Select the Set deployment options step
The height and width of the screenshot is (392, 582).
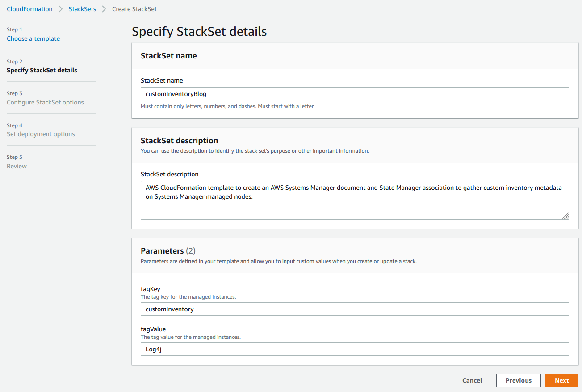point(41,134)
